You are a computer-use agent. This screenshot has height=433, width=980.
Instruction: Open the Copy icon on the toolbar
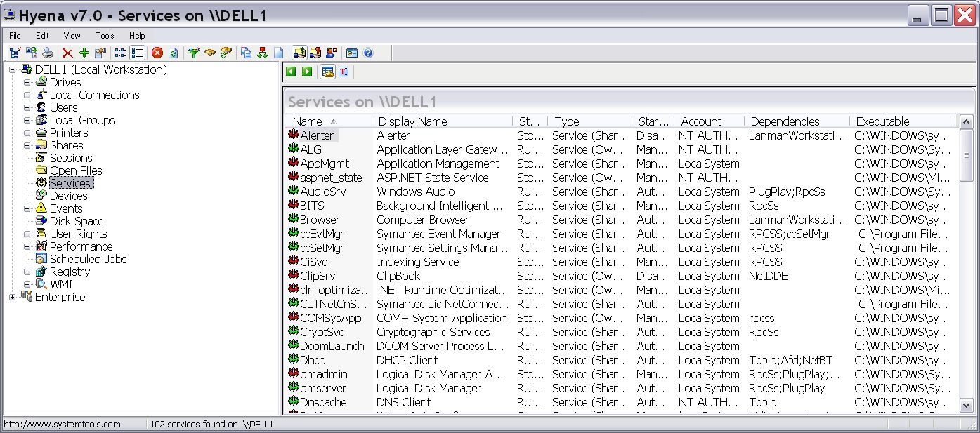pyautogui.click(x=247, y=53)
